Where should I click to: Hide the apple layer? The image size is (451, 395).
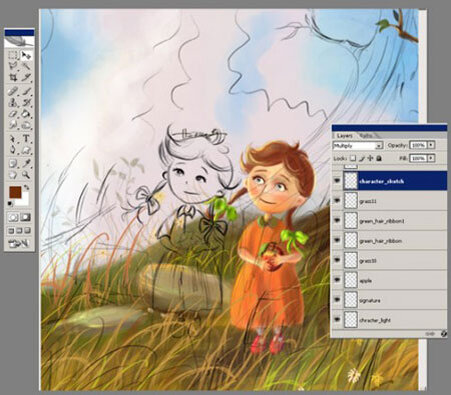coord(337,280)
